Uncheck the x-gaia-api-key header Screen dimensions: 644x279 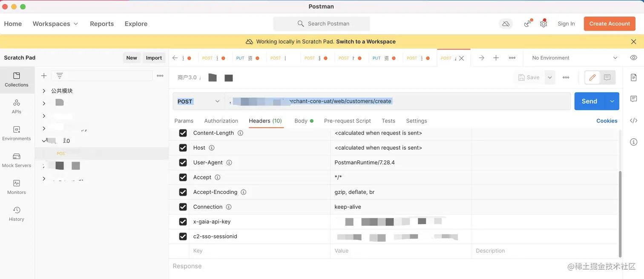tap(183, 222)
